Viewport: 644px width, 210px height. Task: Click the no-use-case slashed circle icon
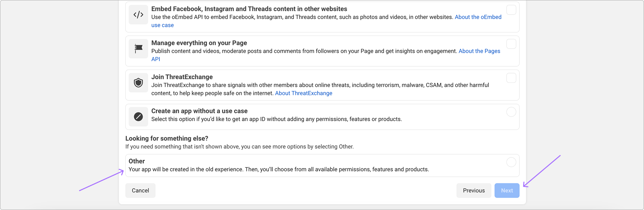click(x=138, y=117)
